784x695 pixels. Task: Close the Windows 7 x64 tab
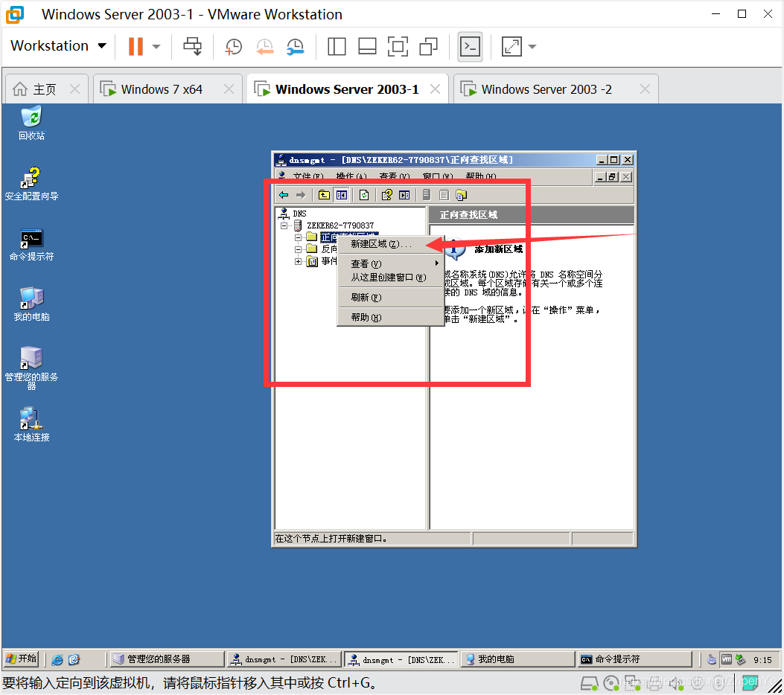(229, 89)
